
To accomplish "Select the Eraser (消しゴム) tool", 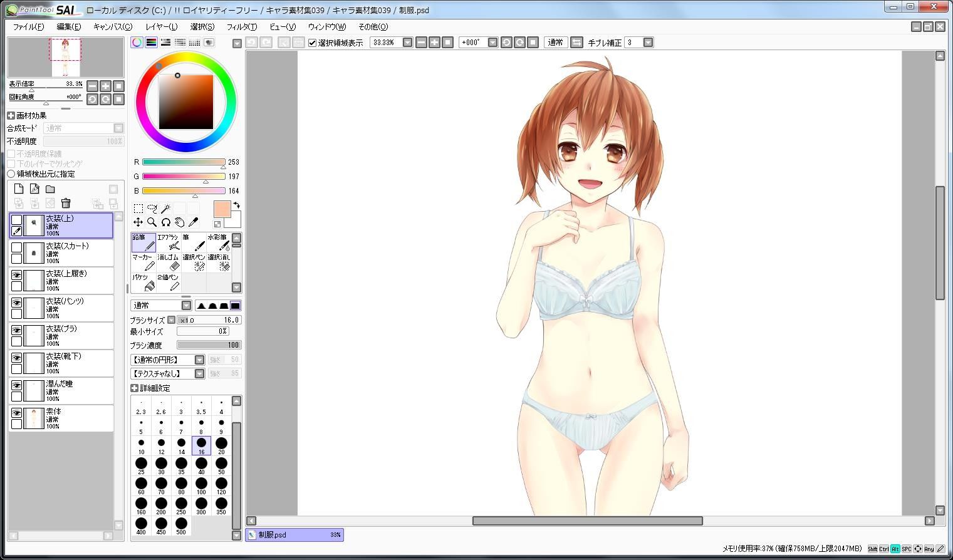I will point(169,262).
